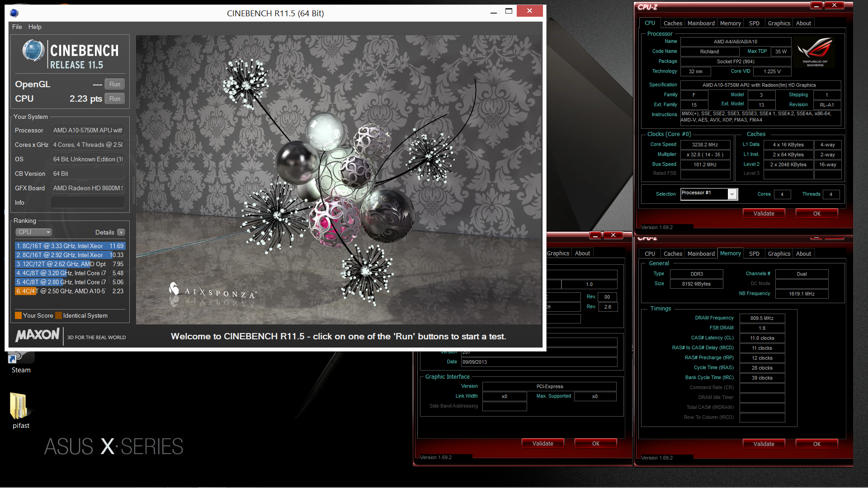The image size is (868, 488).
Task: Click the Specification AMD A10-5750M field
Action: (760, 85)
